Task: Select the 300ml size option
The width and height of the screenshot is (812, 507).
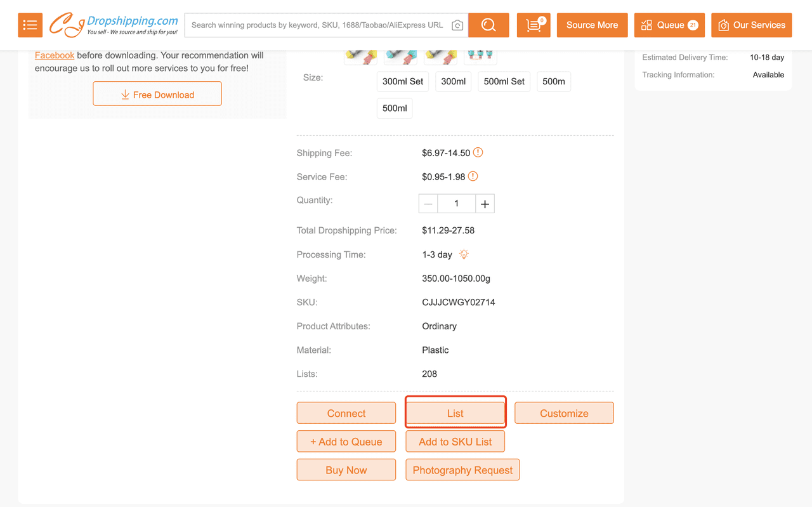Action: [454, 81]
